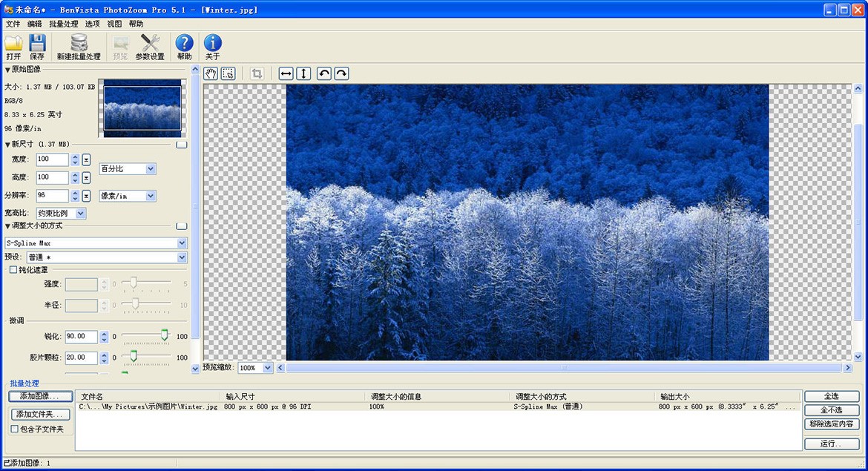Click the 关于 (About) info icon
This screenshot has width=868, height=471.
click(213, 43)
